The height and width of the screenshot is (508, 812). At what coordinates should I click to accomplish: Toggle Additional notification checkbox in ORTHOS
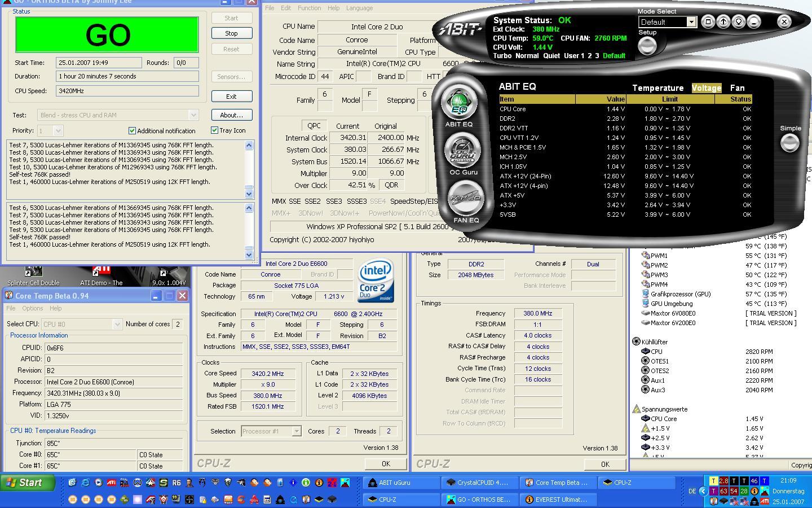[132, 130]
